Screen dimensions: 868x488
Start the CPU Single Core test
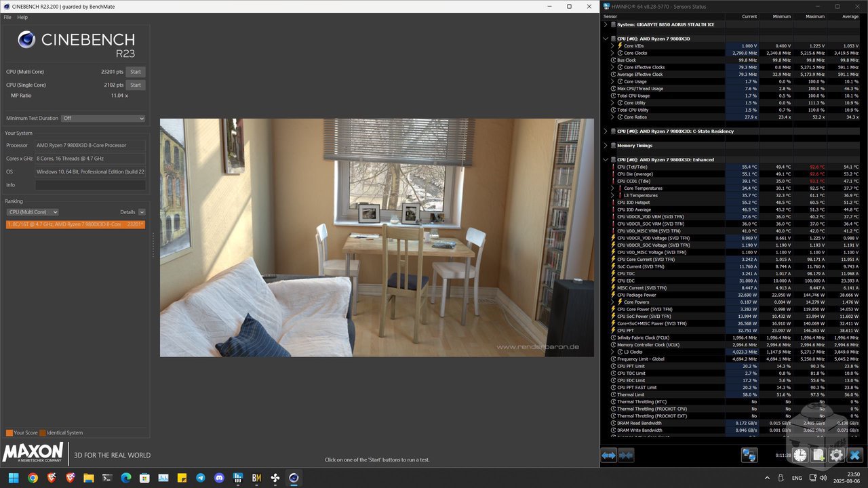[x=136, y=85]
